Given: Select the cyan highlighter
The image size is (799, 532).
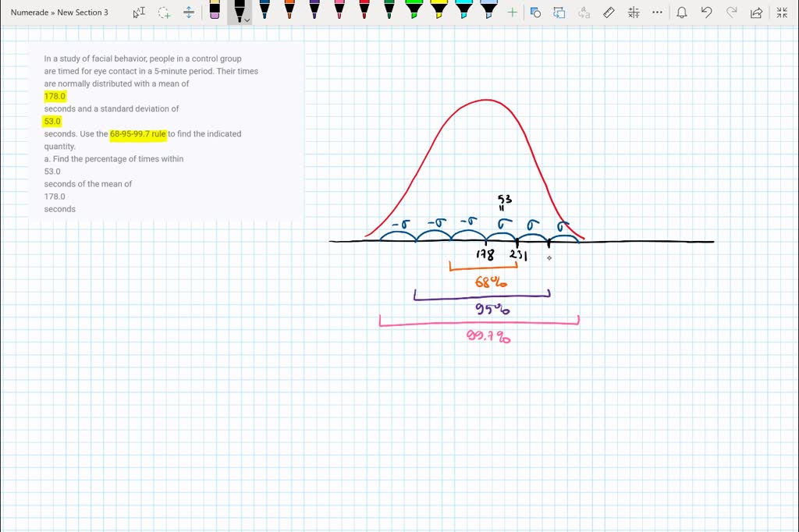Looking at the screenshot, I should 463,9.
